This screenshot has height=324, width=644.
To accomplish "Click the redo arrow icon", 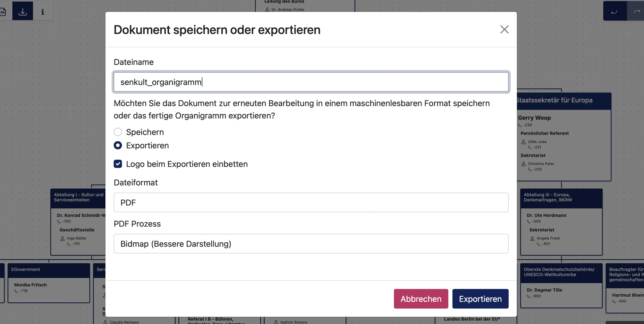I will [x=637, y=12].
